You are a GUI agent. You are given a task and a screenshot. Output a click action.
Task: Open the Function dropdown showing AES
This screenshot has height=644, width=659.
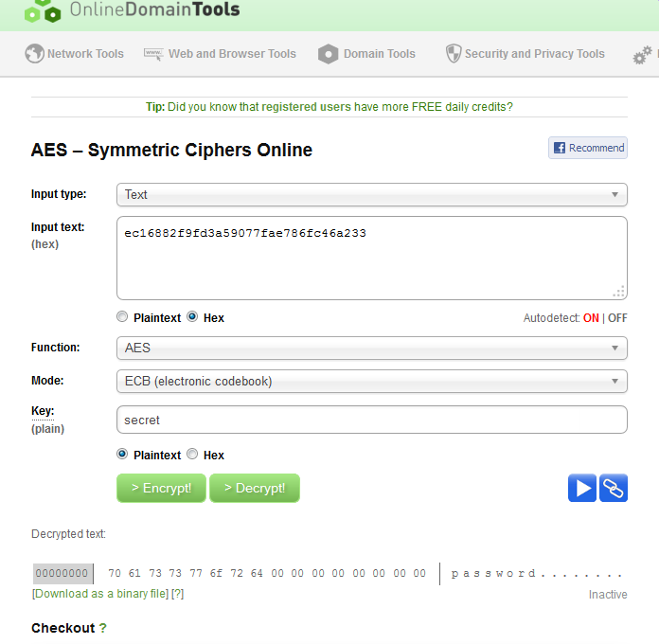click(371, 348)
